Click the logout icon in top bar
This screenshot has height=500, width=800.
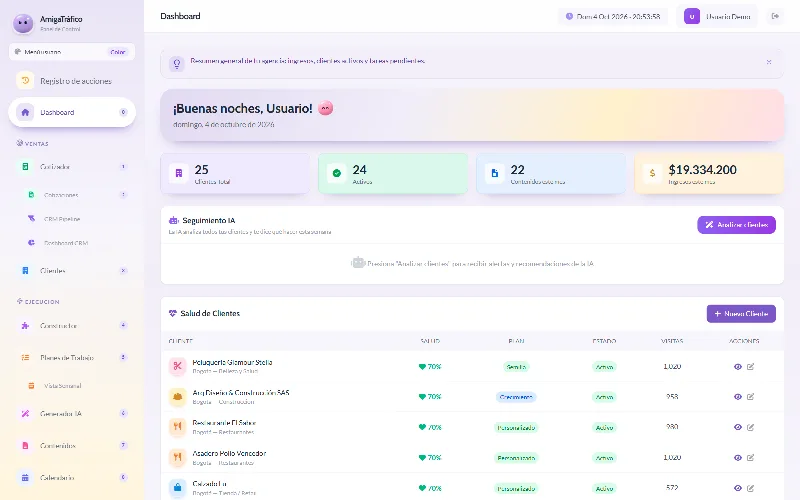click(x=775, y=16)
